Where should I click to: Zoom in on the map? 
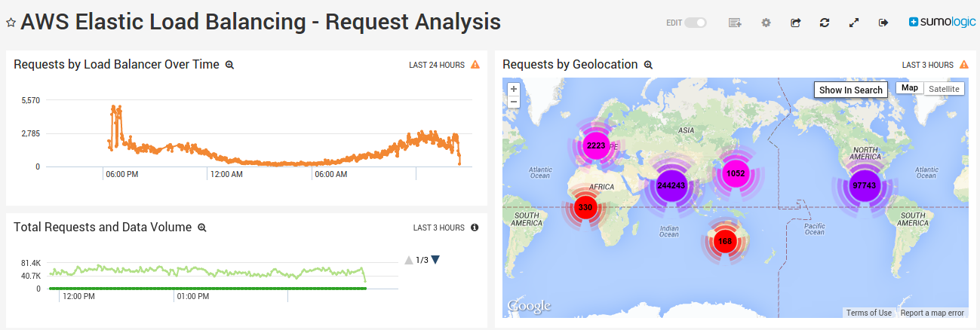coord(514,89)
